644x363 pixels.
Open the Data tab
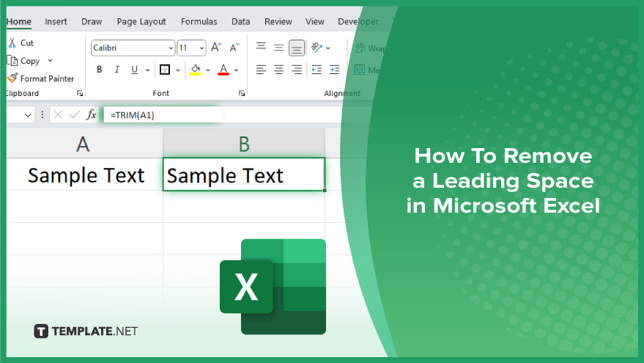(x=241, y=21)
